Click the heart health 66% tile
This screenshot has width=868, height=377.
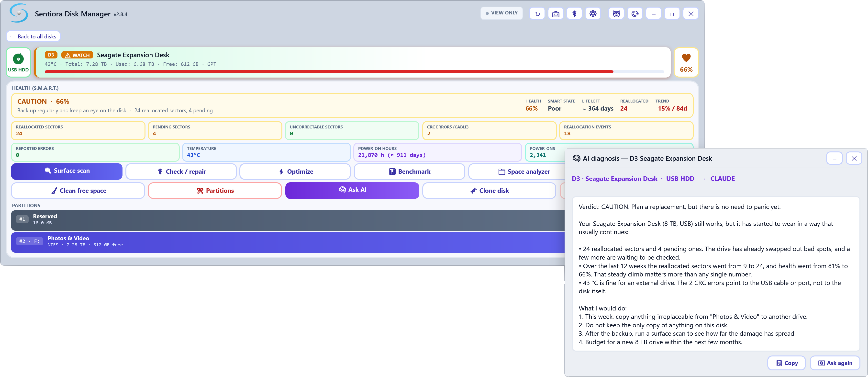click(686, 62)
